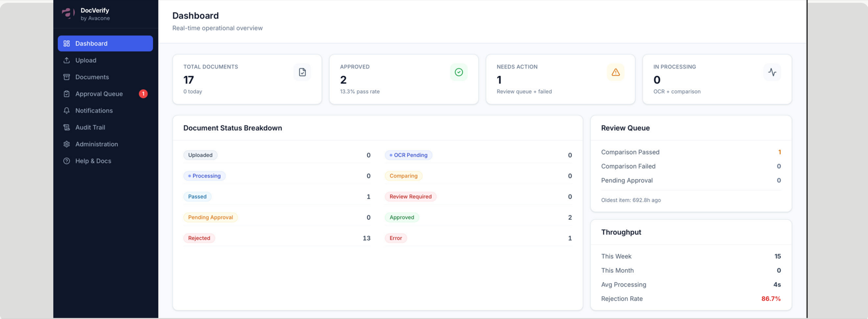Open the Administration settings page
The image size is (868, 319).
[105, 144]
